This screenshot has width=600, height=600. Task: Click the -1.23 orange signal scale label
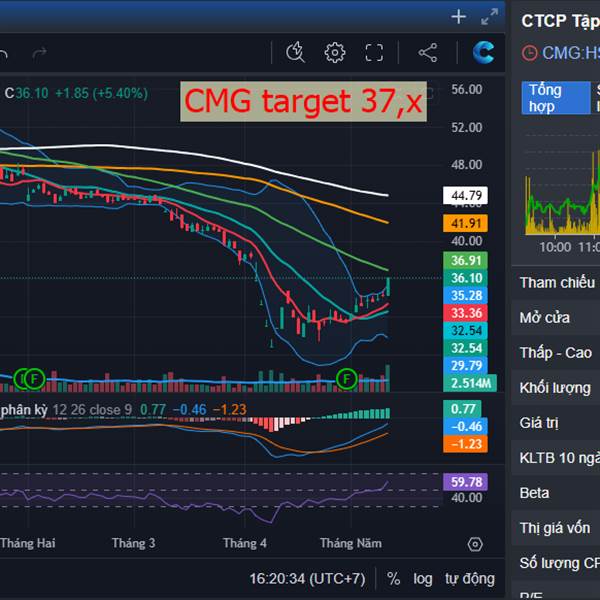[465, 444]
